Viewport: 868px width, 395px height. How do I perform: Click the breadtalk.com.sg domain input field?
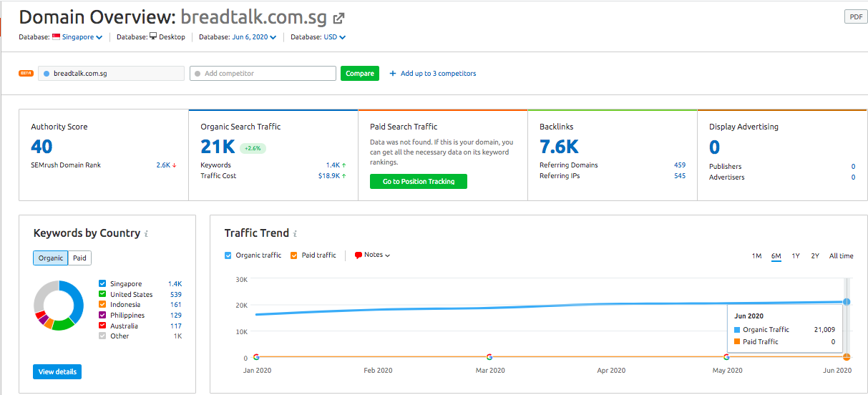pos(111,73)
